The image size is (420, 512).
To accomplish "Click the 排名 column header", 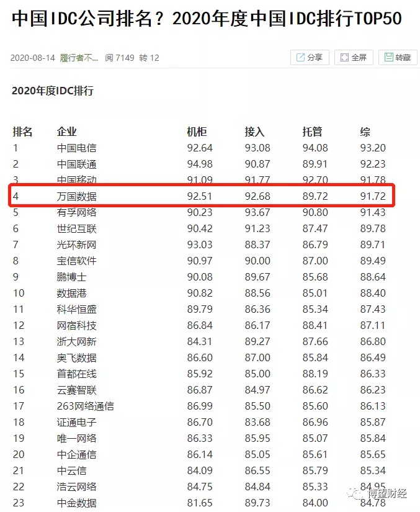I will (x=23, y=132).
